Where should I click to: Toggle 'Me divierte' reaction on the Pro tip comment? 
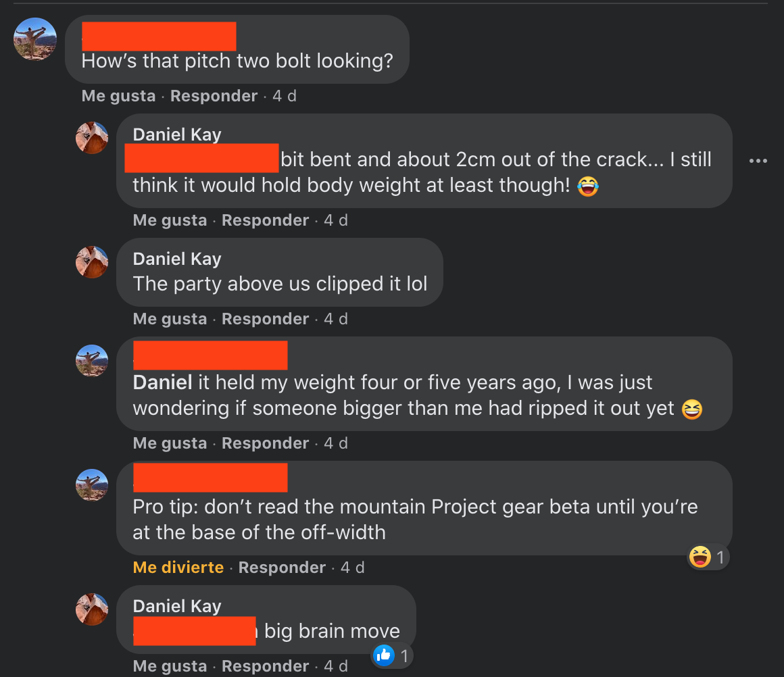178,567
